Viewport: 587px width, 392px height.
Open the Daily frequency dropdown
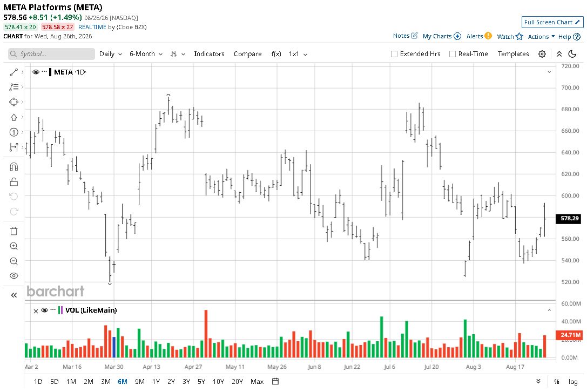(111, 54)
